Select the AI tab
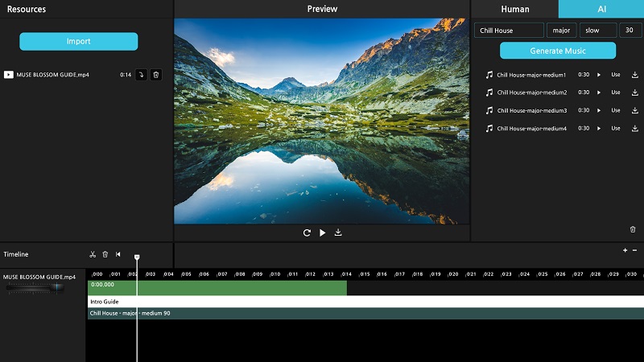The image size is (644, 362). (601, 9)
